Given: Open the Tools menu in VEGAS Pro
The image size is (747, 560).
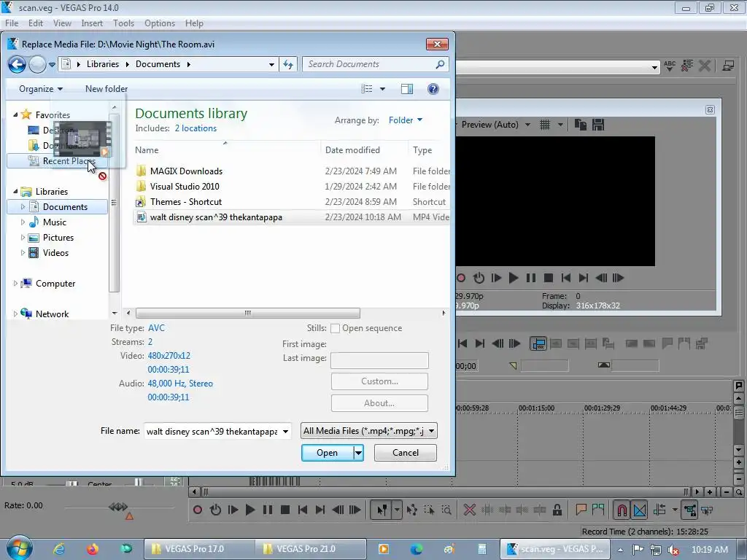Looking at the screenshot, I should point(123,23).
